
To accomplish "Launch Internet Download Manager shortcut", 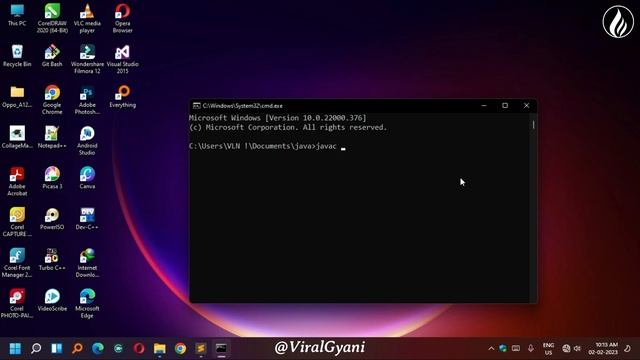I will (x=87, y=263).
